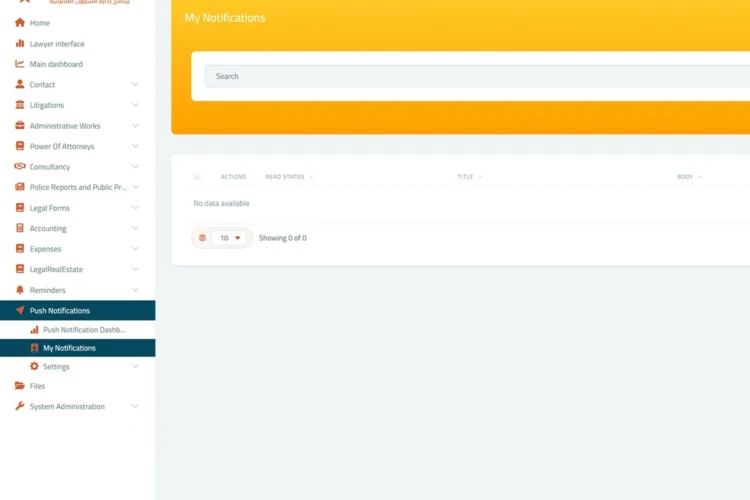The width and height of the screenshot is (750, 500).
Task: Click the Power Of Attorneys icon
Action: pos(20,146)
